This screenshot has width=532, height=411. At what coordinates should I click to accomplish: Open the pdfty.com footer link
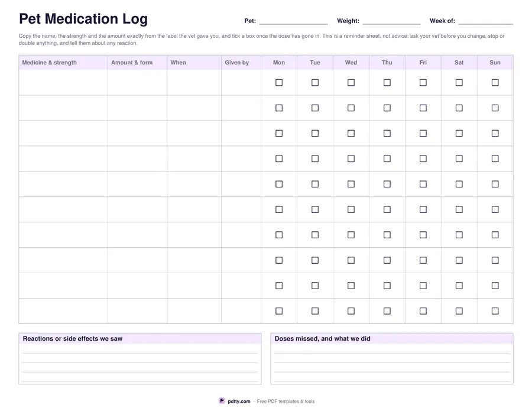[239, 401]
